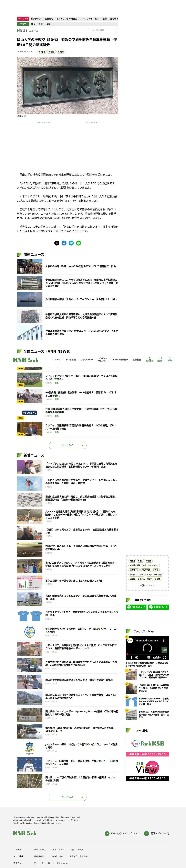Select the #社会 tag under the headline
The width and height of the screenshot is (186, 868).
51,52
